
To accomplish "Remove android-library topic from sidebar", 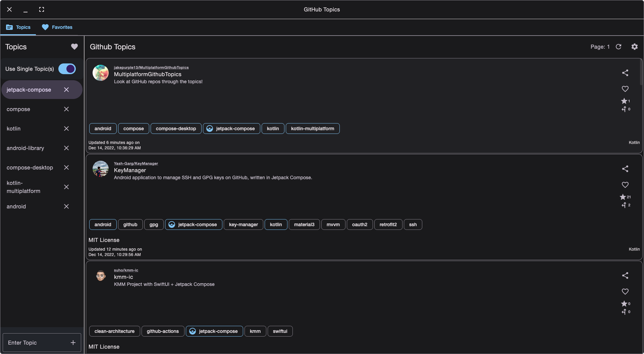I will tap(66, 148).
